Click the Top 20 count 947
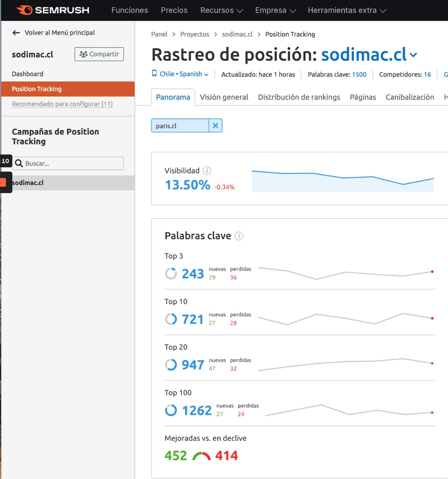 coord(193,365)
